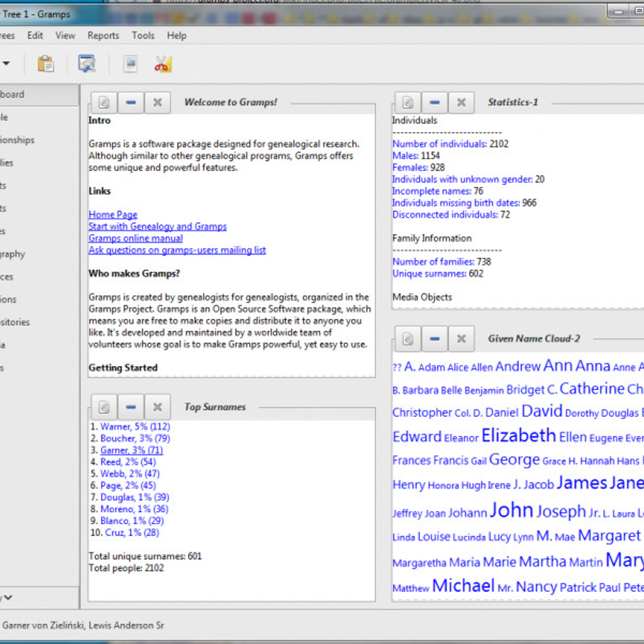Click the configure view toolbar icon
This screenshot has height=644, width=644.
(x=87, y=63)
